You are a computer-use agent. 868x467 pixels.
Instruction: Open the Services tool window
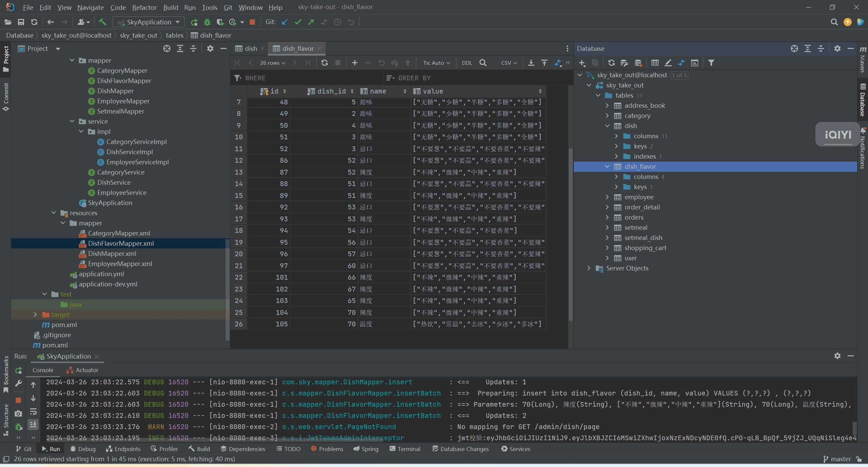tap(516, 449)
